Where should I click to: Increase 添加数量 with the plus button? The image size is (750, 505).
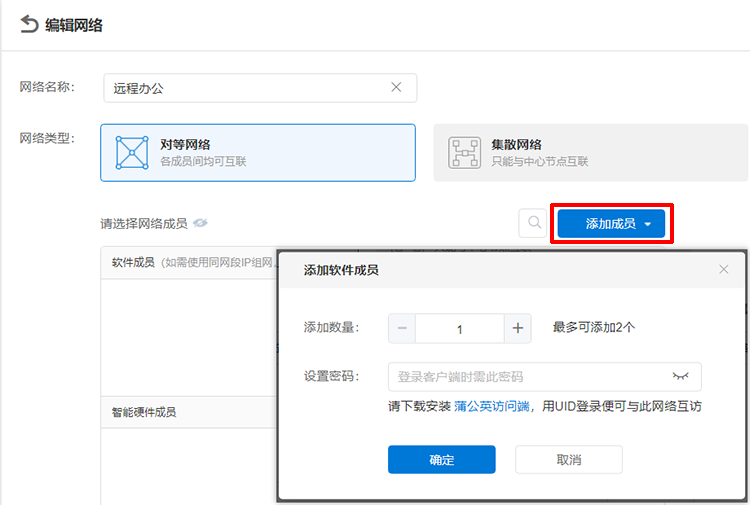tap(518, 328)
